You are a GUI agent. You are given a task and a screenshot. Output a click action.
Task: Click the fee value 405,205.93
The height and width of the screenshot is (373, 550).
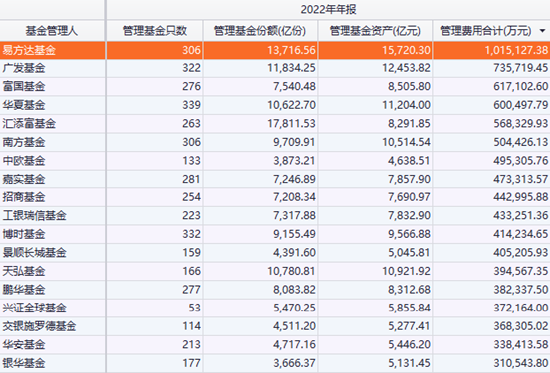pyautogui.click(x=521, y=253)
